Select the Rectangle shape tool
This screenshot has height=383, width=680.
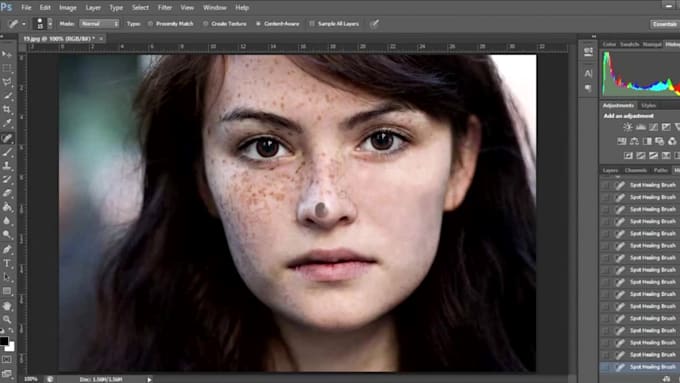pyautogui.click(x=7, y=291)
